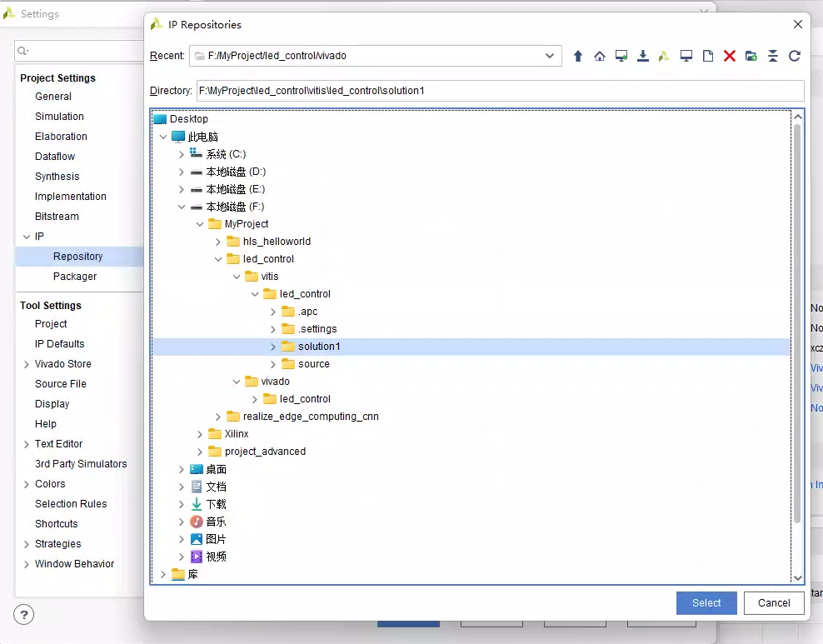The width and height of the screenshot is (823, 644).
Task: Open IP Packager settings
Action: pyautogui.click(x=75, y=277)
